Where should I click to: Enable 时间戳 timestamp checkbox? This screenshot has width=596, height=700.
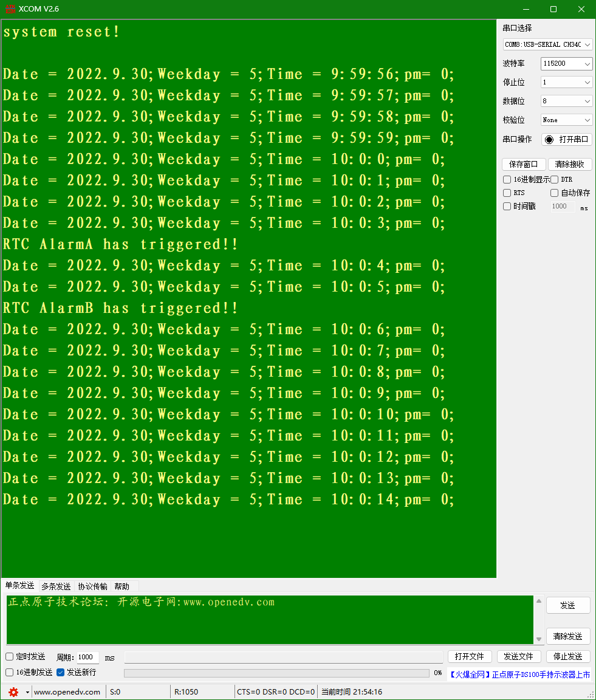(507, 206)
